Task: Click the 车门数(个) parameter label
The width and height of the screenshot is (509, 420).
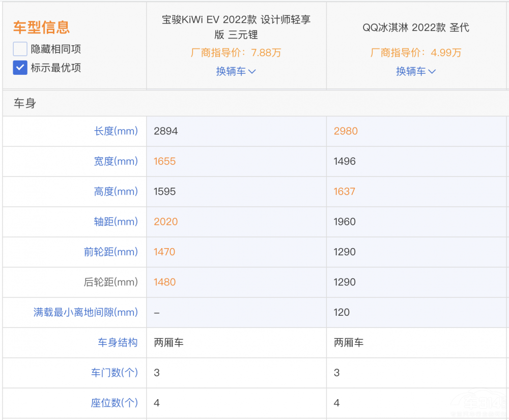Action: 115,373
